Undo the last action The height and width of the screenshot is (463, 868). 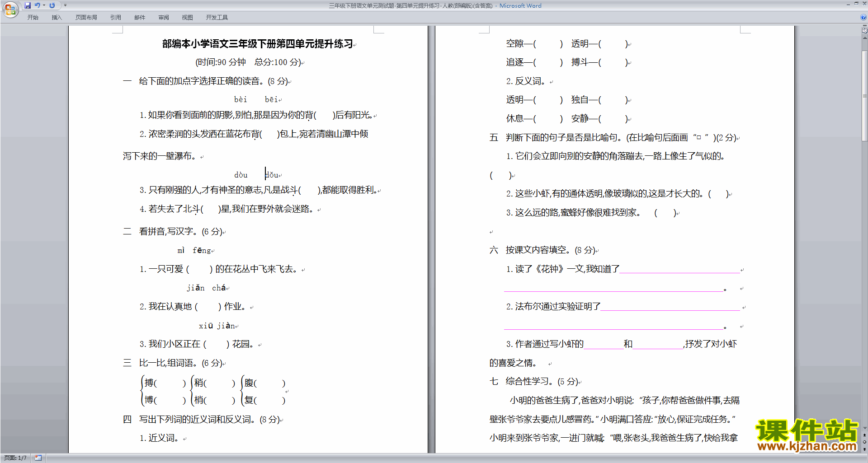(38, 5)
